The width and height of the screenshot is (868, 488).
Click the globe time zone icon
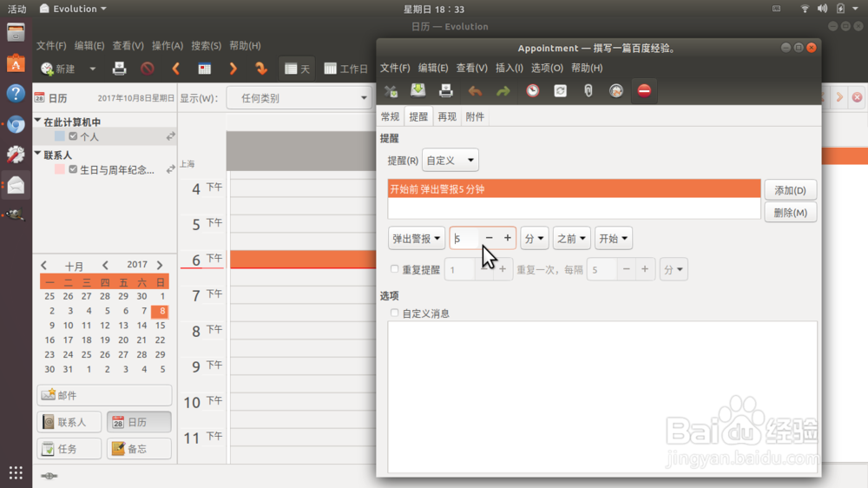(x=616, y=91)
